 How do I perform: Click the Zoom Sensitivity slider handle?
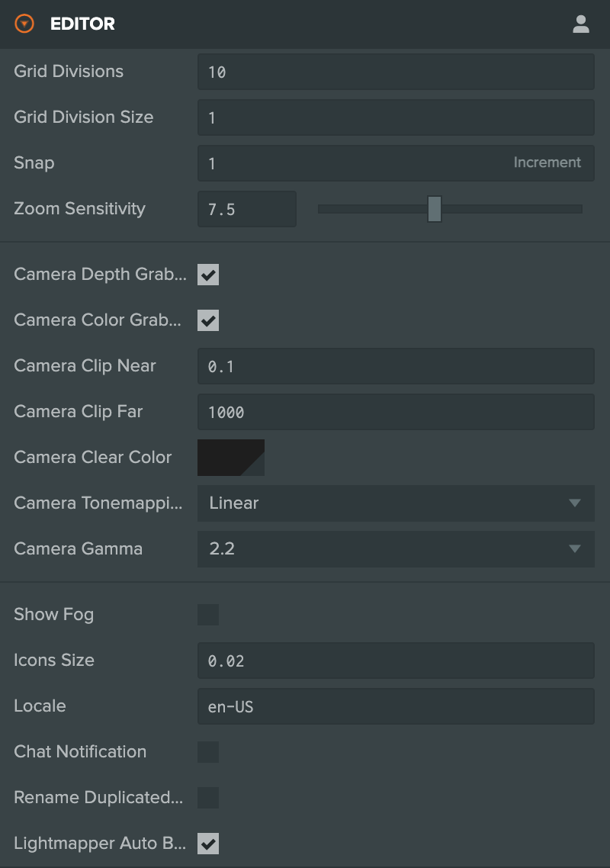[x=435, y=209]
